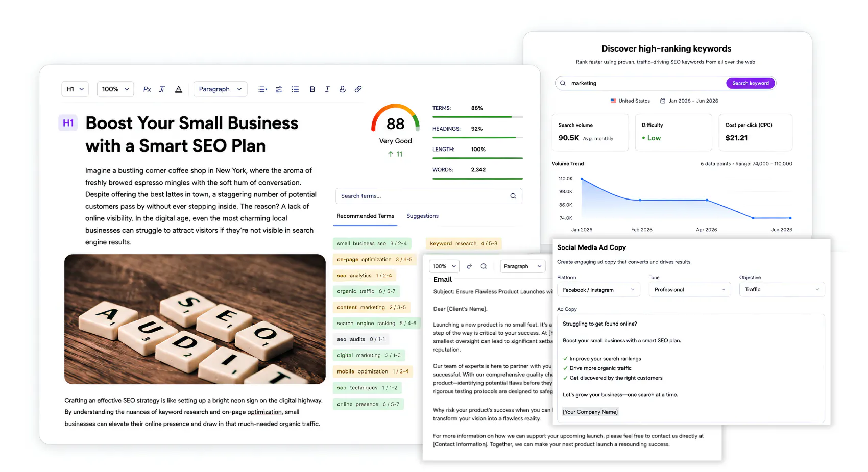868x472 pixels.
Task: Select the 'seo analytics' term tag
Action: click(365, 276)
